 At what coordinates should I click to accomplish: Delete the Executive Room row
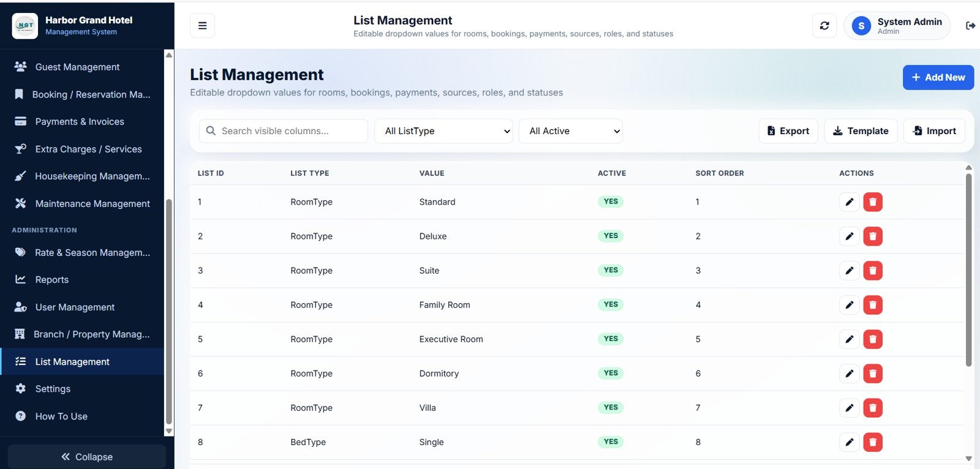click(x=873, y=339)
